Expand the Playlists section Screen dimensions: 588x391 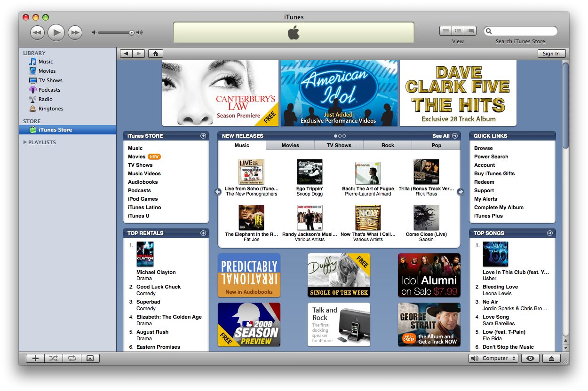25,142
